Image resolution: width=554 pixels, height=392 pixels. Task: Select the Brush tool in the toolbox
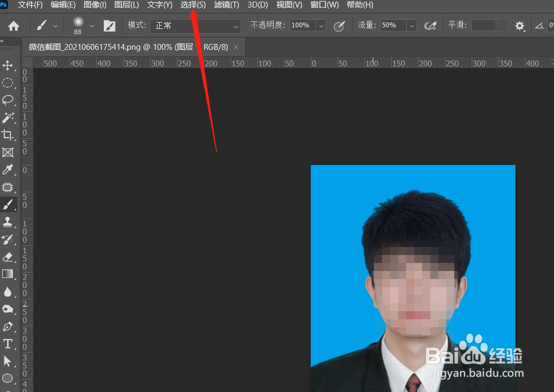[8, 205]
